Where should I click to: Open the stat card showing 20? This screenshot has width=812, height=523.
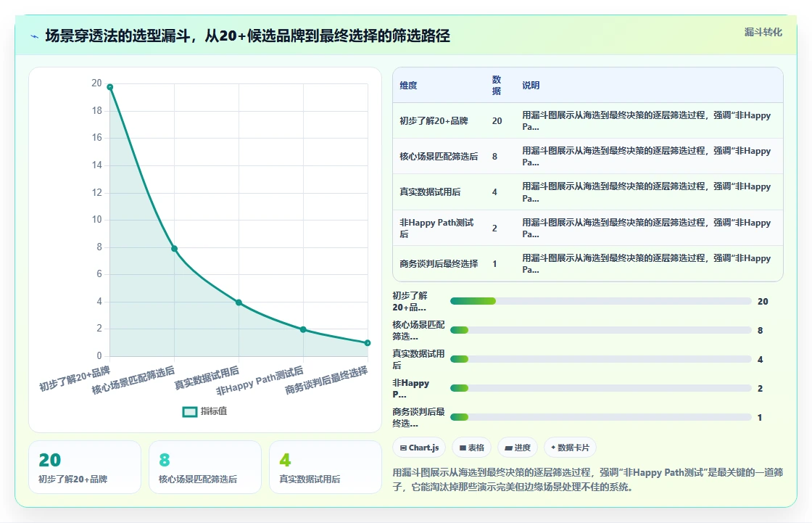click(85, 467)
